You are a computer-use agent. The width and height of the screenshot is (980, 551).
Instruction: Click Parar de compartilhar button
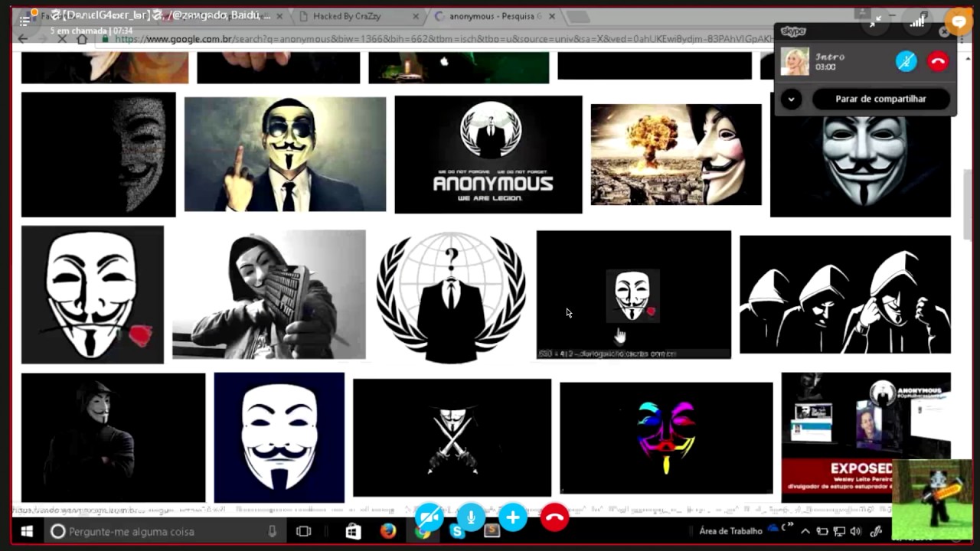pos(880,99)
